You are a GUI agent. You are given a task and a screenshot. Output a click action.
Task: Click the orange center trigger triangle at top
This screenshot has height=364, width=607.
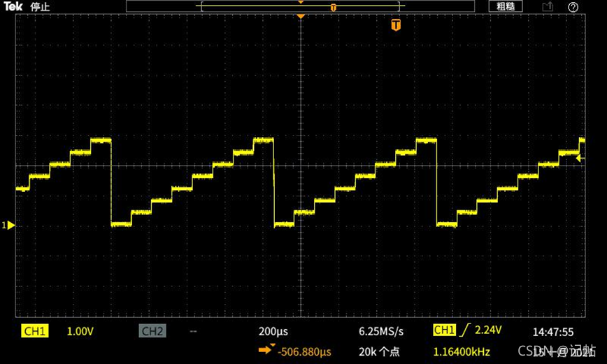pyautogui.click(x=301, y=17)
